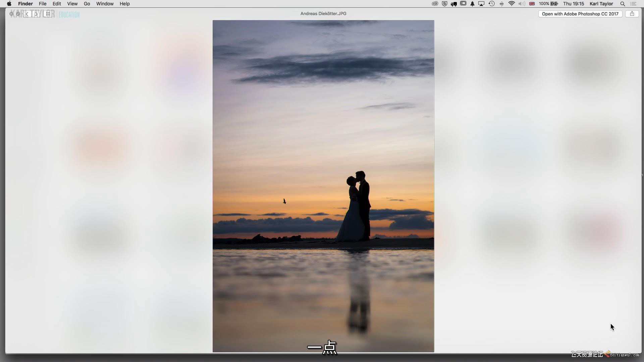Click the Share icon button

click(632, 14)
